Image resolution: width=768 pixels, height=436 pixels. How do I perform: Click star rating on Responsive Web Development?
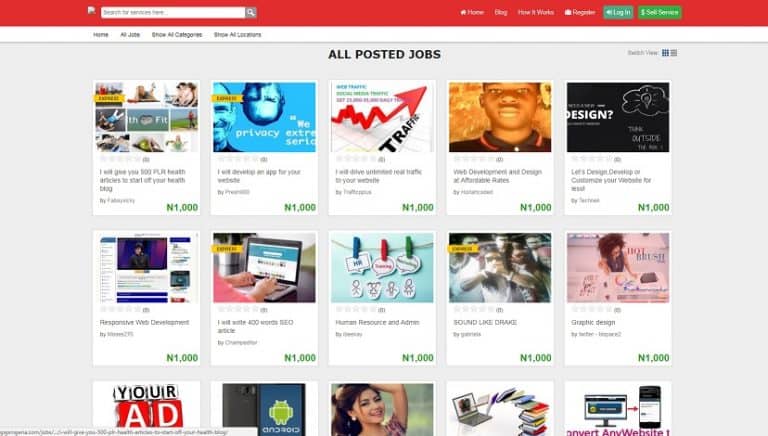(120, 310)
